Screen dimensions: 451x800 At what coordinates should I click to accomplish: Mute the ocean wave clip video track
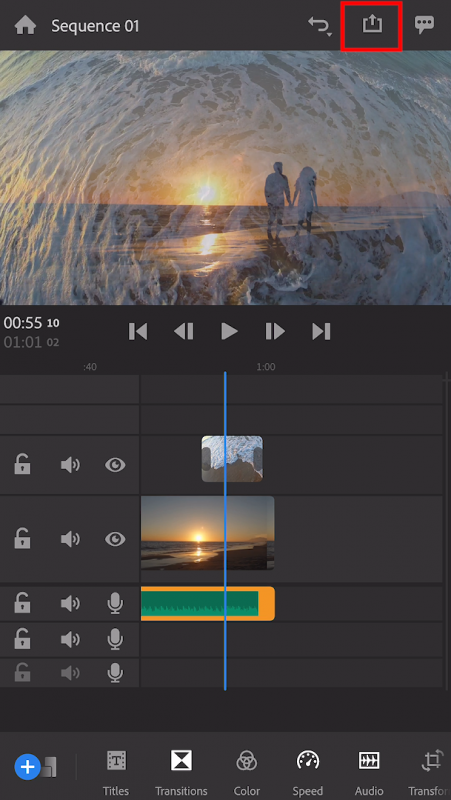click(x=70, y=465)
